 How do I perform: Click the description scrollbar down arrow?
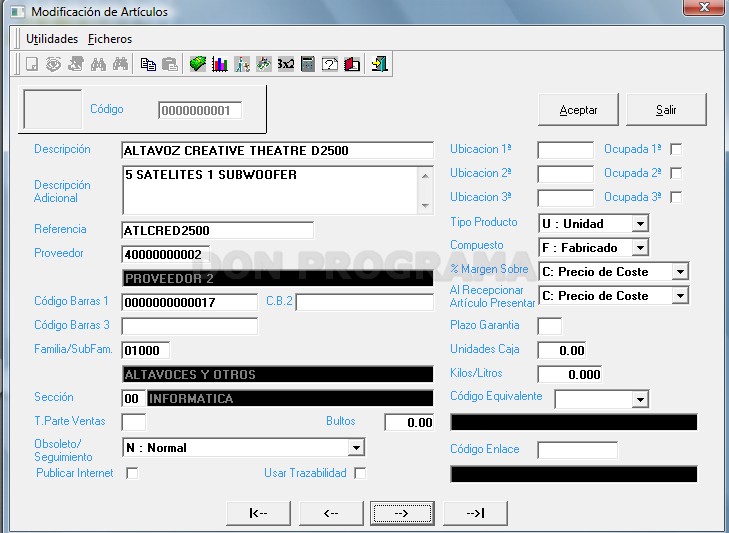coord(425,205)
